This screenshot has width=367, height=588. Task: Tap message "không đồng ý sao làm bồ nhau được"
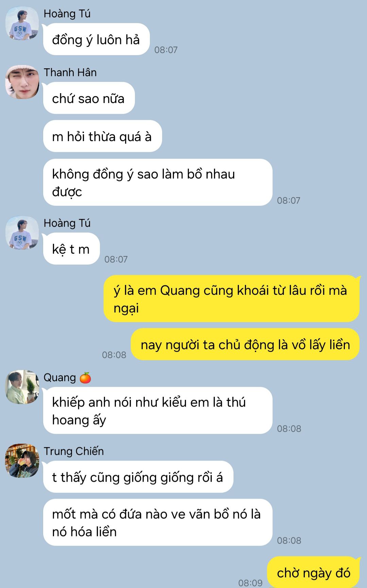click(158, 183)
